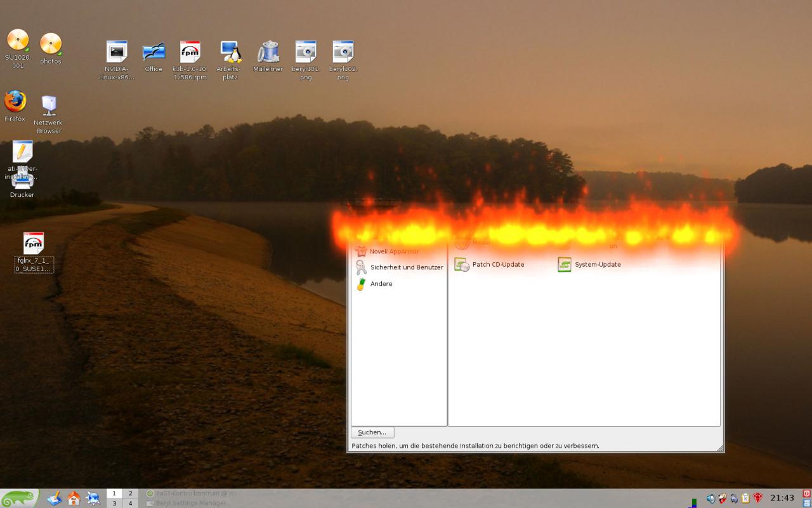Open the home folder panel launcher

coord(74,498)
